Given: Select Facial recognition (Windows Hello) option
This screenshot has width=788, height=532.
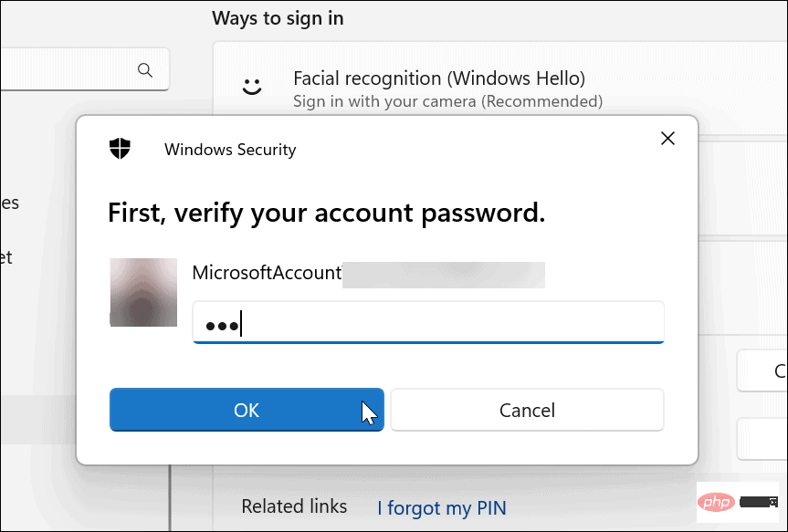Looking at the screenshot, I should point(439,78).
